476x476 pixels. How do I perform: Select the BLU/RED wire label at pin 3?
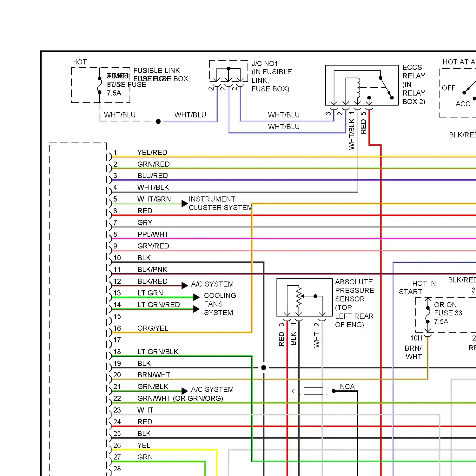point(152,175)
